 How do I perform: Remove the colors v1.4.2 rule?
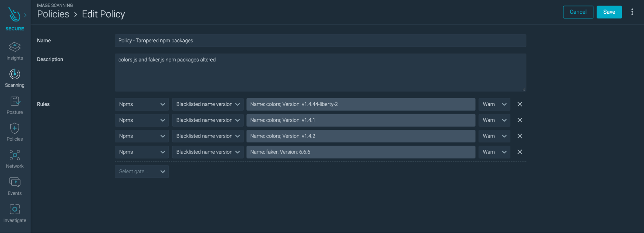(520, 136)
